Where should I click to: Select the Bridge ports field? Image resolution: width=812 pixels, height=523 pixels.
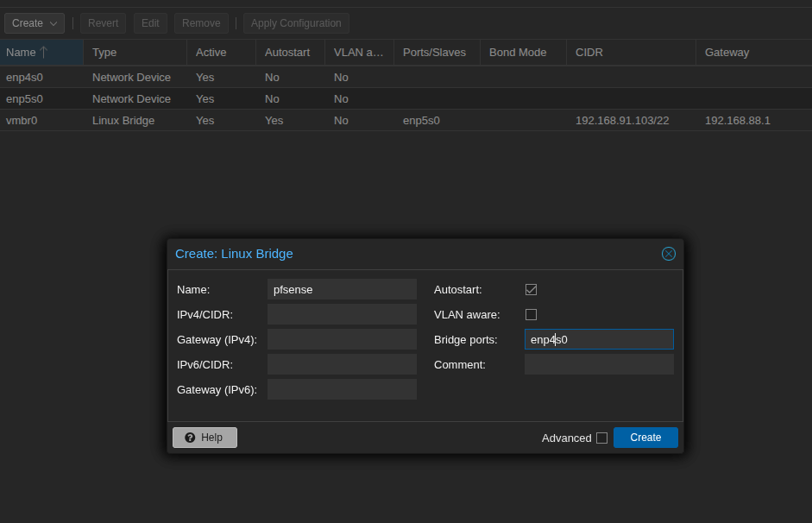[x=599, y=340]
